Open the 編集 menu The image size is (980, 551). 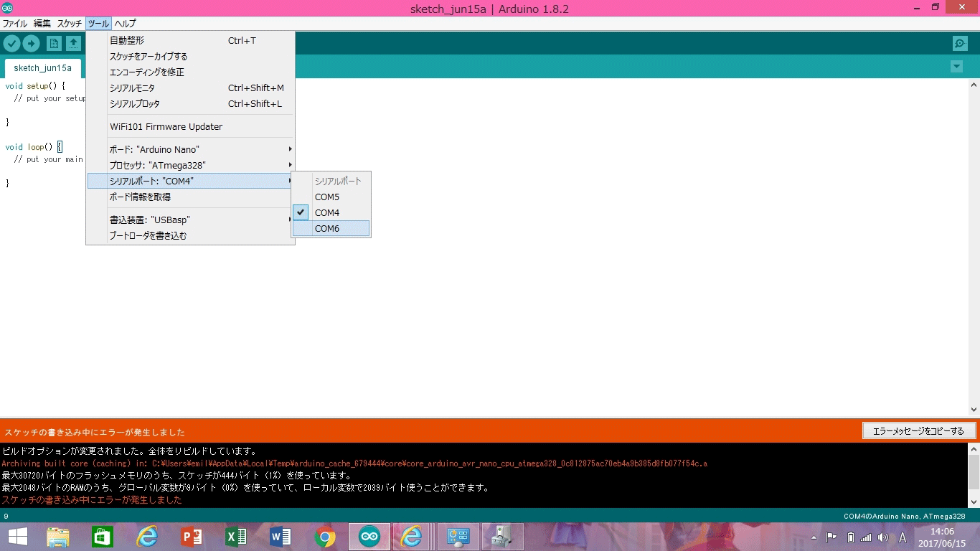42,24
